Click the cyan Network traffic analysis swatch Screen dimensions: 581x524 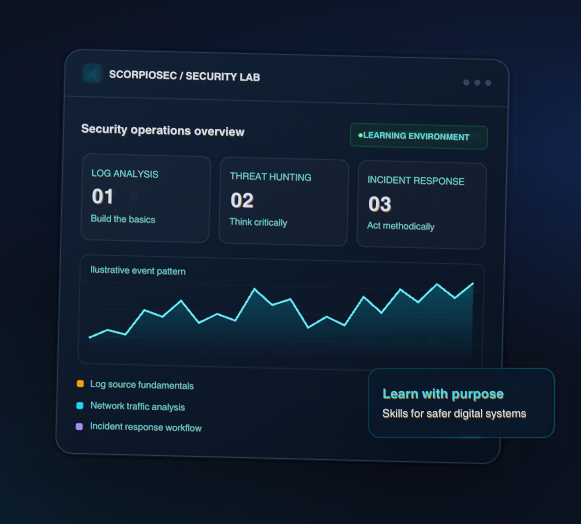(80, 405)
